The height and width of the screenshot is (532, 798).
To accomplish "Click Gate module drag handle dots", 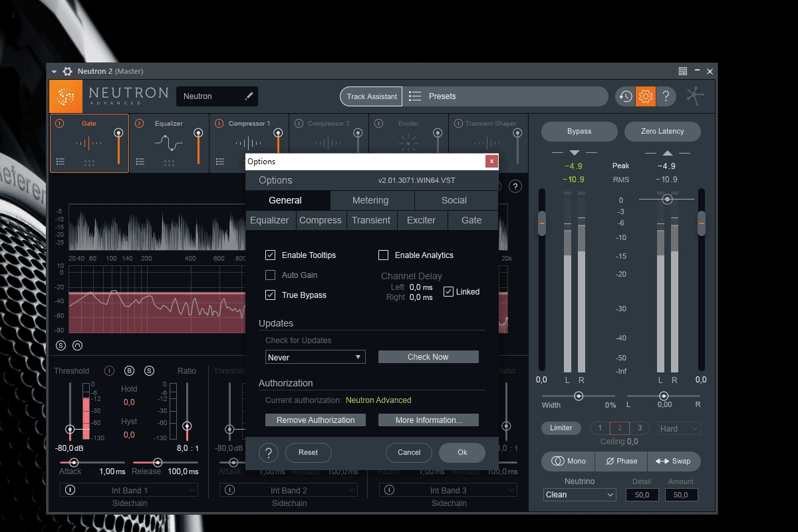I will (89, 163).
